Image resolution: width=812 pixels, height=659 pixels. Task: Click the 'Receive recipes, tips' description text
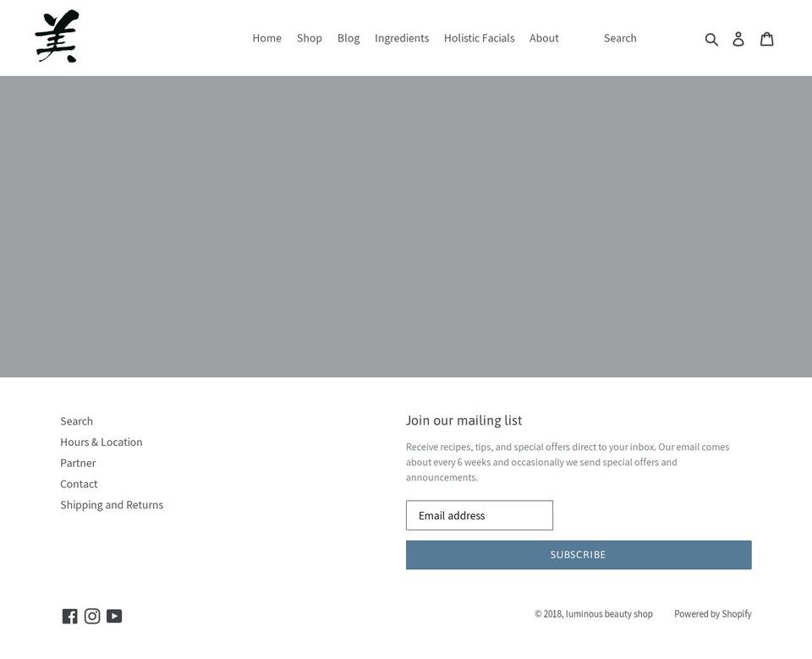[x=568, y=462]
